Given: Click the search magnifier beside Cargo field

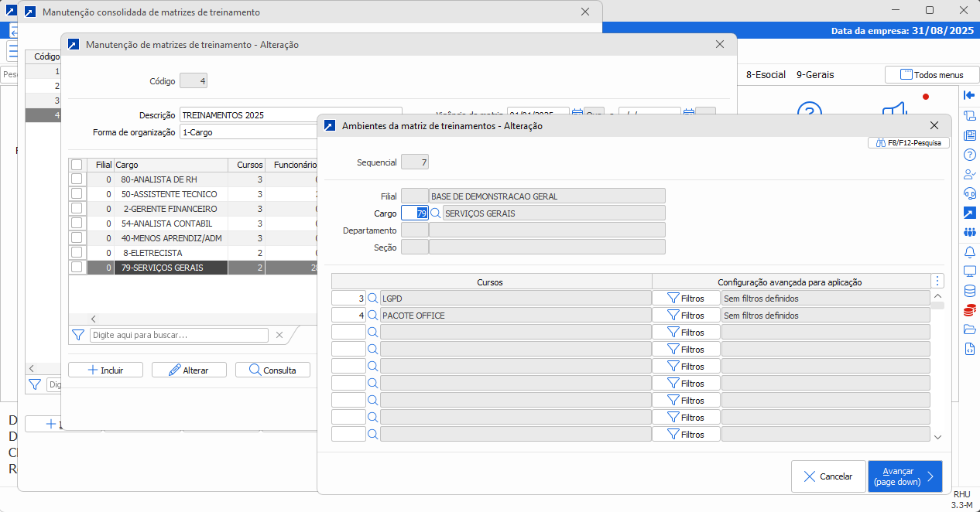Looking at the screenshot, I should [436, 213].
